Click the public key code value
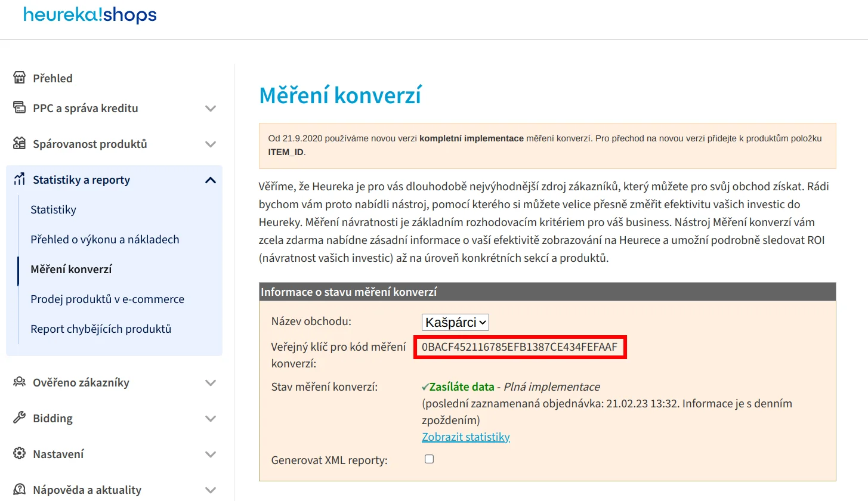 point(519,347)
